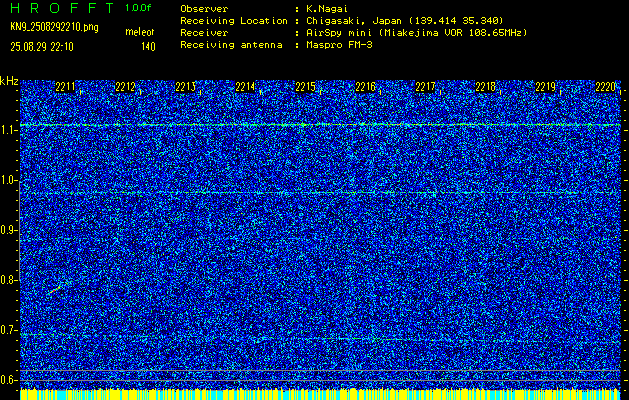The width and height of the screenshot is (629, 400).
Task: Click the Receiving antenna label
Action: point(231,45)
